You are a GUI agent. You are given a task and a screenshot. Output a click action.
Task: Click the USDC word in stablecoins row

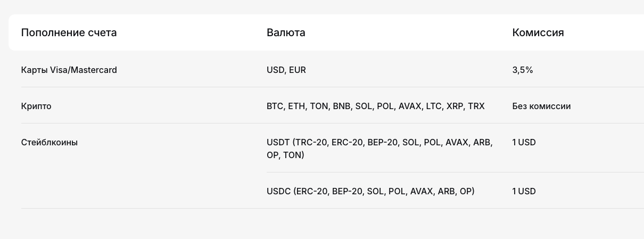pyautogui.click(x=279, y=191)
